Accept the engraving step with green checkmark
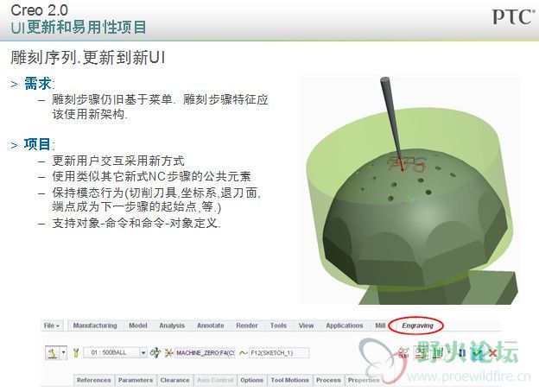 tap(477, 353)
